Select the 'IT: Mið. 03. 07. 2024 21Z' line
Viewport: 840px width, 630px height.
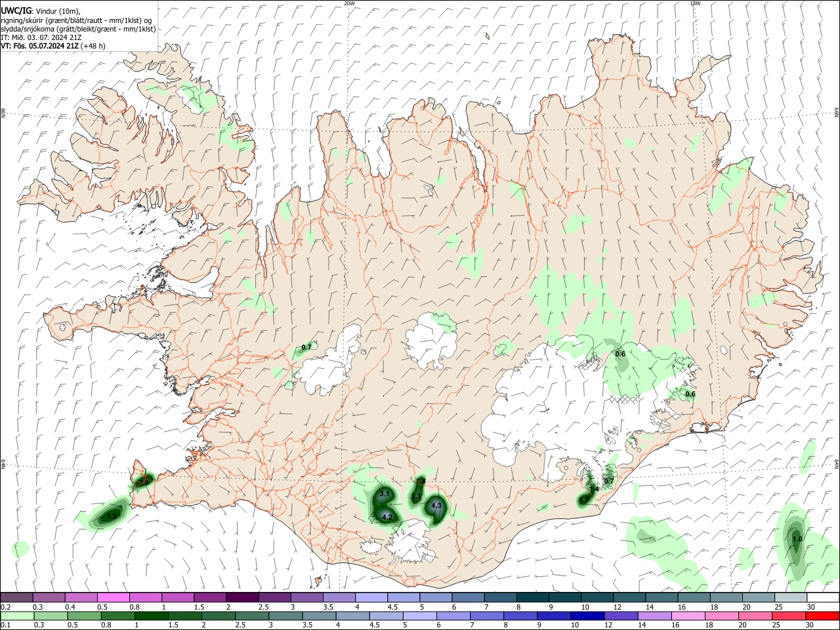(x=41, y=37)
